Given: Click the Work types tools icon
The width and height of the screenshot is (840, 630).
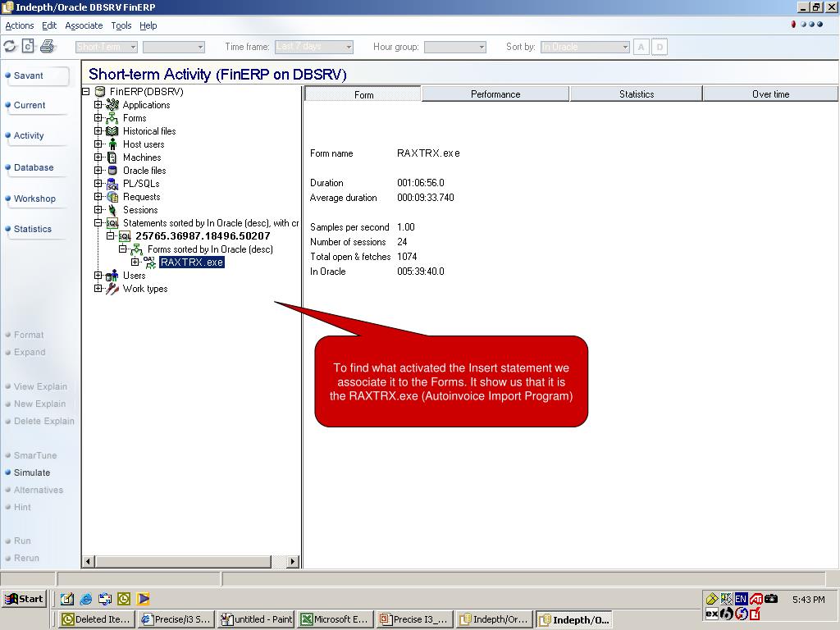Looking at the screenshot, I should coord(112,289).
